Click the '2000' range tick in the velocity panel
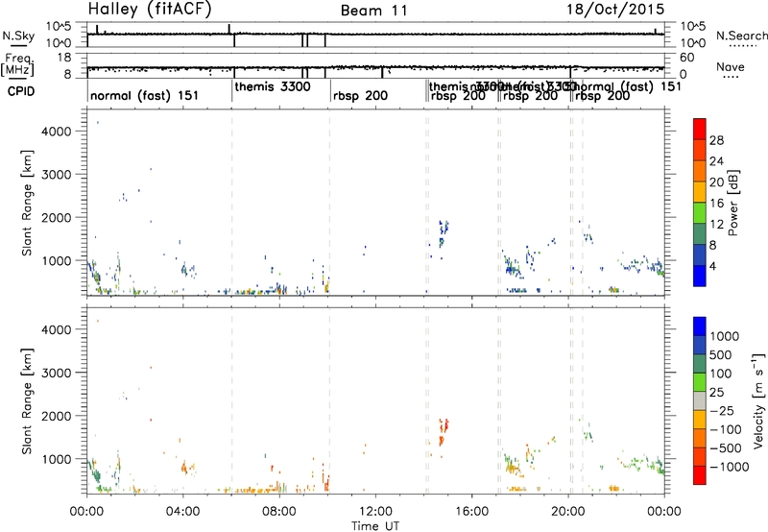768x532 pixels. [57, 416]
